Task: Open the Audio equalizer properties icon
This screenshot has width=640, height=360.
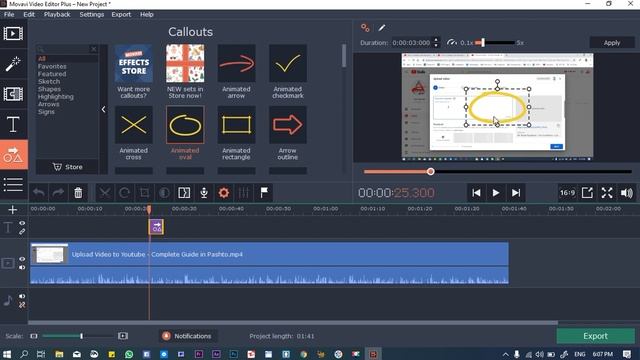Action: point(244,193)
